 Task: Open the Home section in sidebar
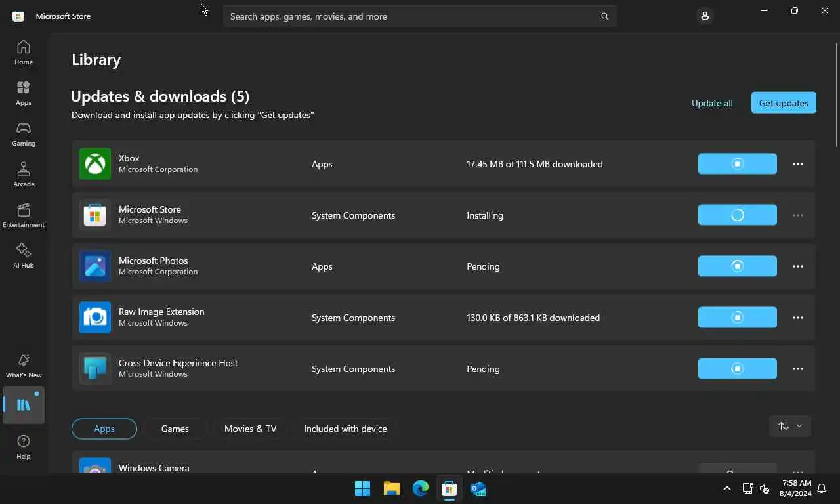click(x=24, y=52)
